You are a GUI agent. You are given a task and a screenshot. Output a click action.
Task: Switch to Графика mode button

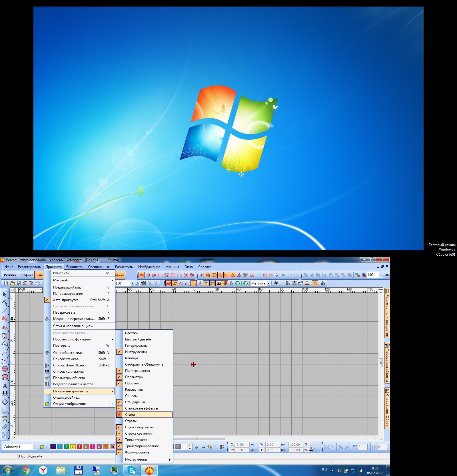coord(26,275)
